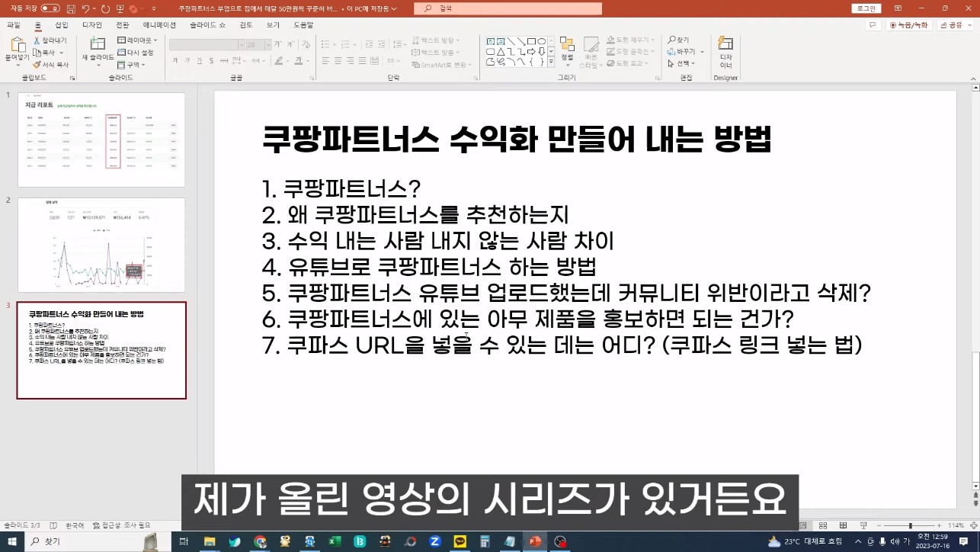Switch to the Review (검토) tab

tap(246, 25)
